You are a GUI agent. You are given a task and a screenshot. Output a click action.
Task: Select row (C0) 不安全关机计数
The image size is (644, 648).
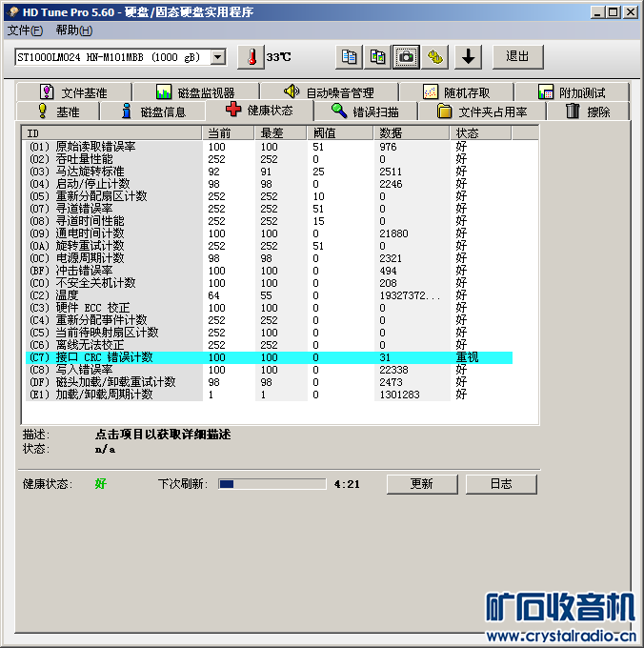tap(270, 283)
